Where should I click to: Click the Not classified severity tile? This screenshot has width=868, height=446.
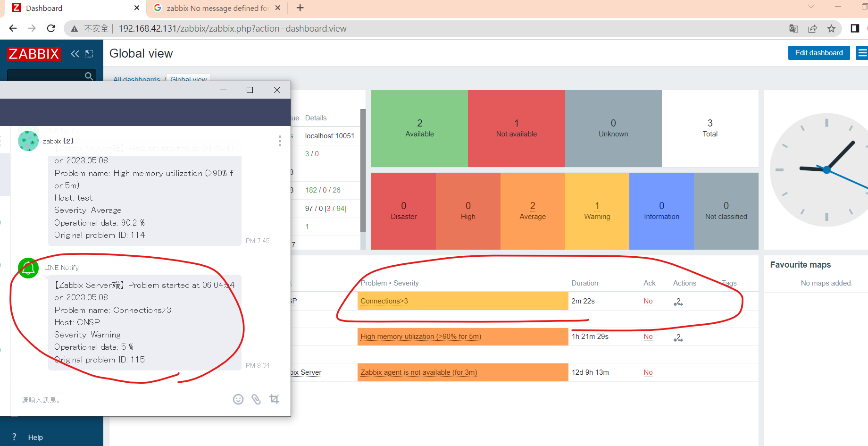(726, 211)
